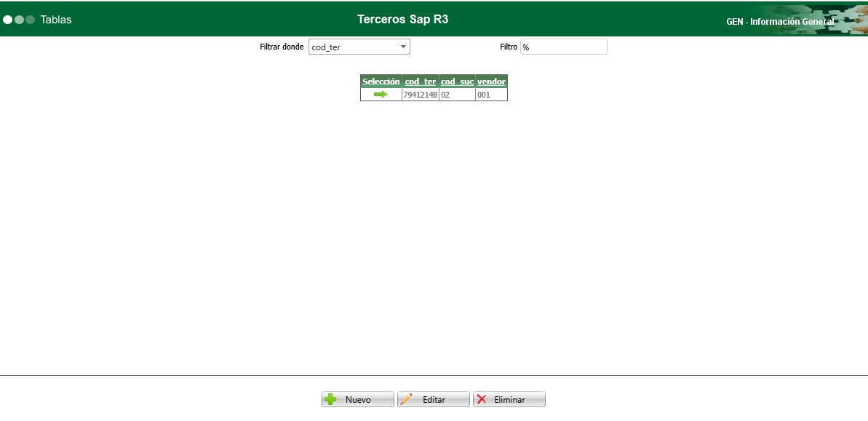Click the cod_suc cell 02
This screenshot has width=868, height=421.
457,95
